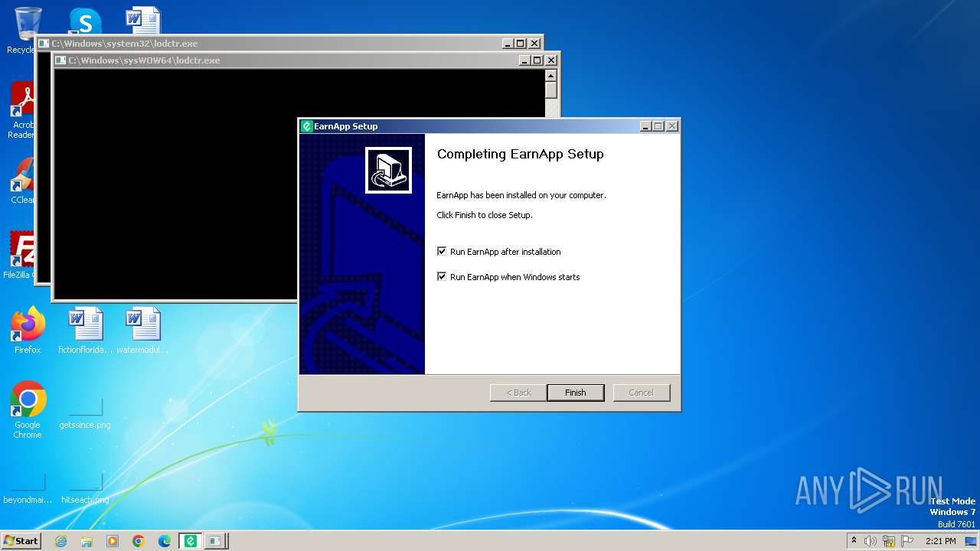Close the EarnApp Setup window
This screenshot has height=551, width=980.
pos(672,126)
